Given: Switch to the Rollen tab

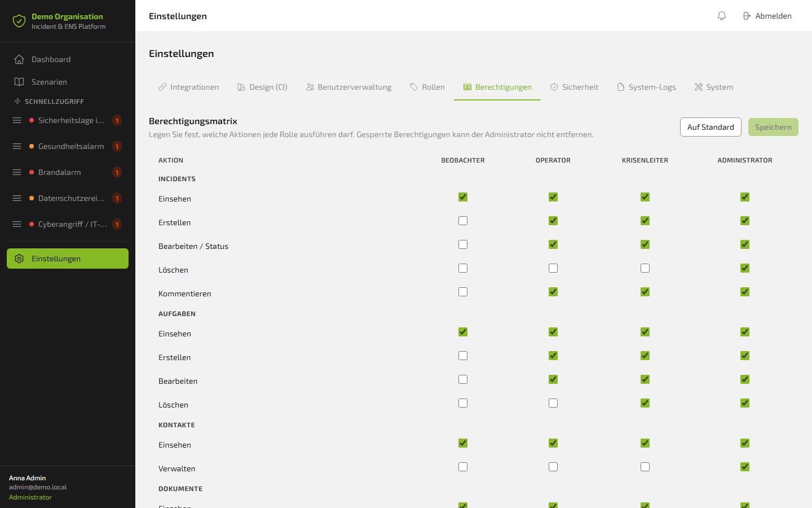Looking at the screenshot, I should click(x=427, y=87).
